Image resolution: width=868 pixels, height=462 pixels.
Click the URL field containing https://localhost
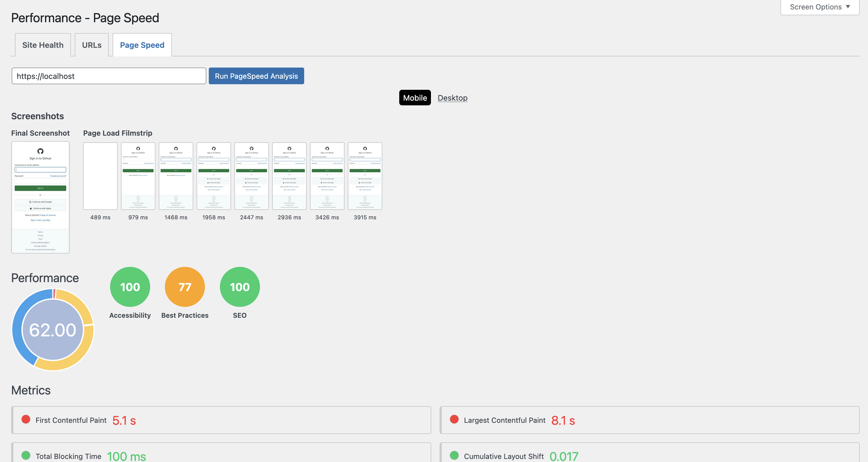click(109, 76)
